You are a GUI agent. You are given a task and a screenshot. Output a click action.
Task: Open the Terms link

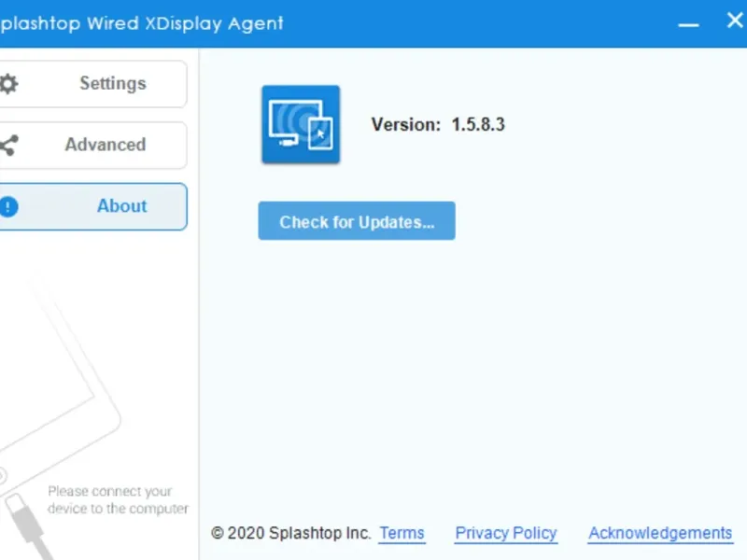click(402, 533)
